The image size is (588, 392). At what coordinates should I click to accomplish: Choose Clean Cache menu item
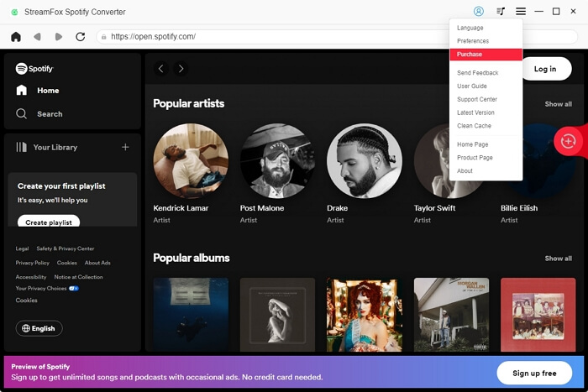point(474,126)
